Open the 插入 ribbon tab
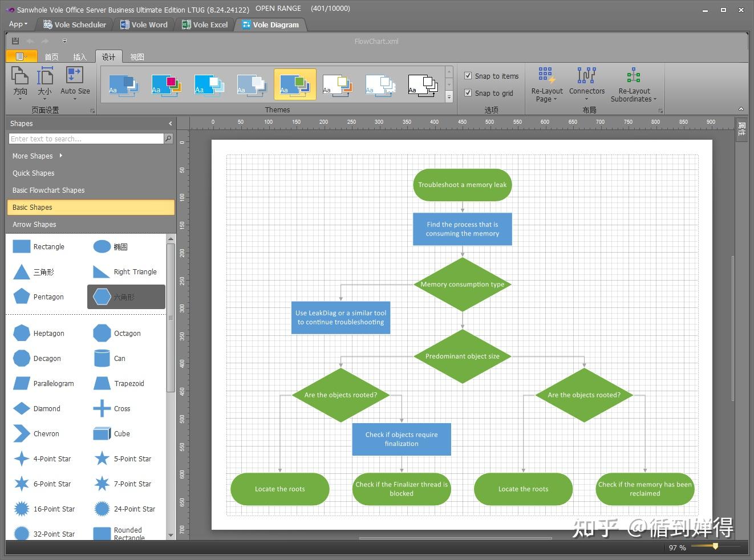 [80, 57]
